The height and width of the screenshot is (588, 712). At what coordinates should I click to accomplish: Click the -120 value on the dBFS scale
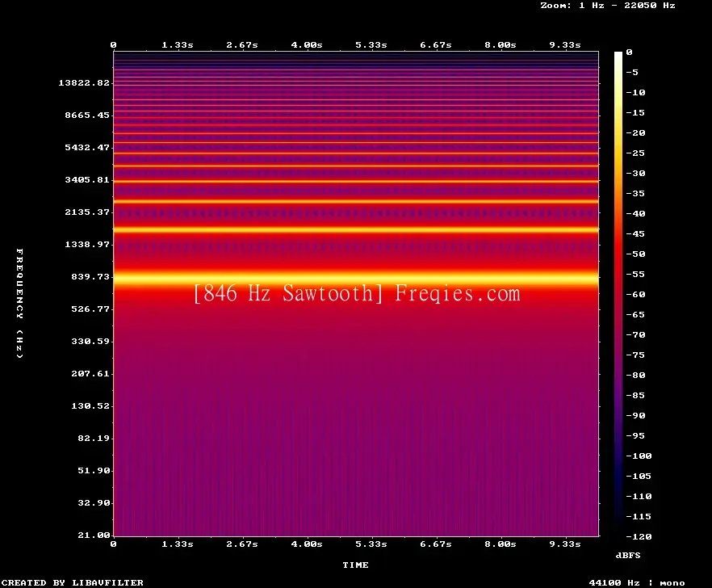tap(639, 536)
